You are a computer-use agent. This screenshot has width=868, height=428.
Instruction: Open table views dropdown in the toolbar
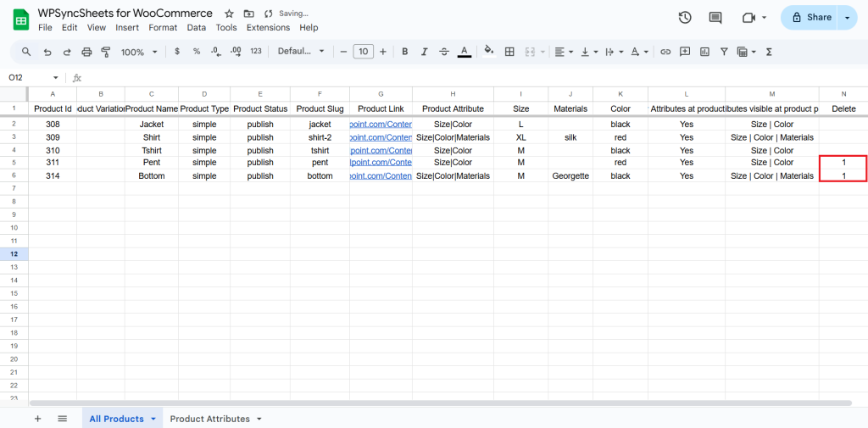(746, 52)
